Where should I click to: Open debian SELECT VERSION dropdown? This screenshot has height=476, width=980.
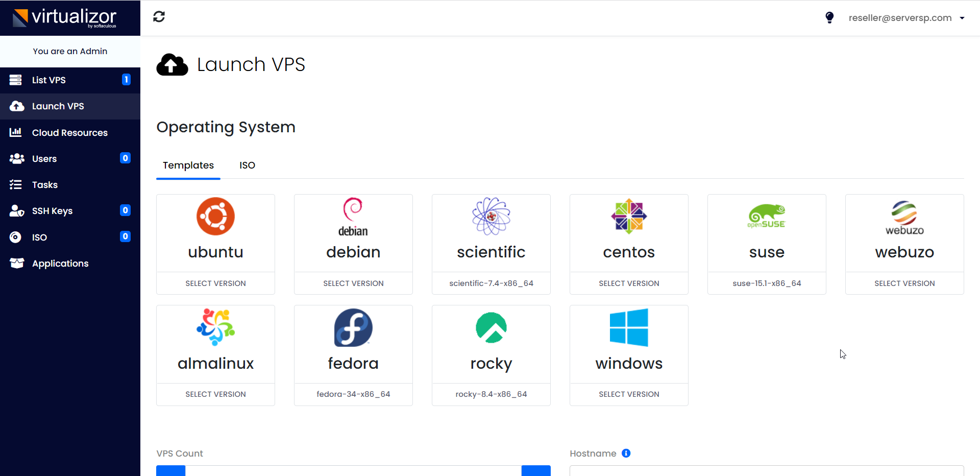(x=353, y=283)
